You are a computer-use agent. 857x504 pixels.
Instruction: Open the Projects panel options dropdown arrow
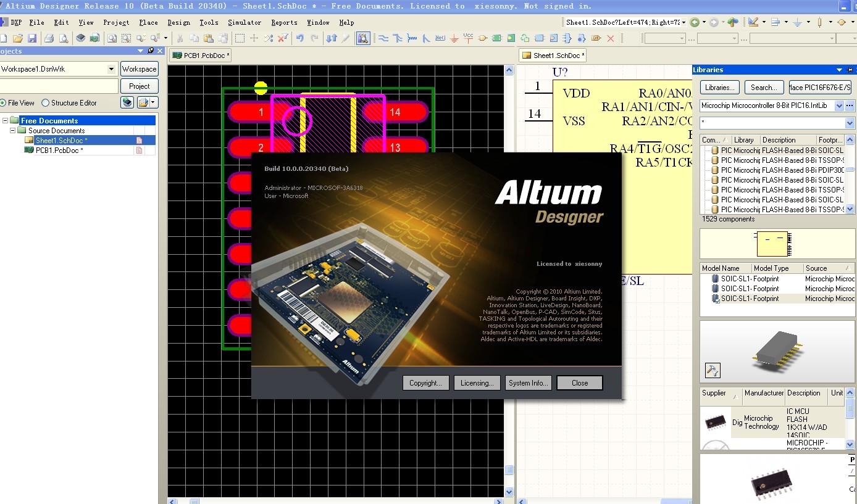(x=141, y=51)
